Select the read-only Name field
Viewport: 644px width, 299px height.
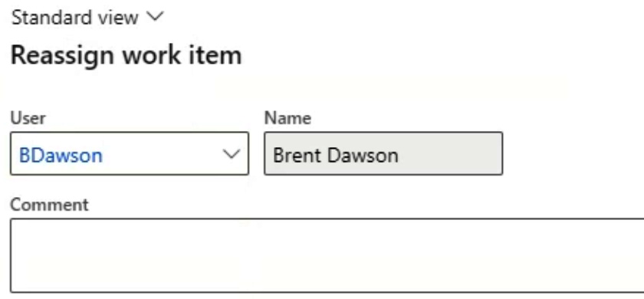coord(383,153)
